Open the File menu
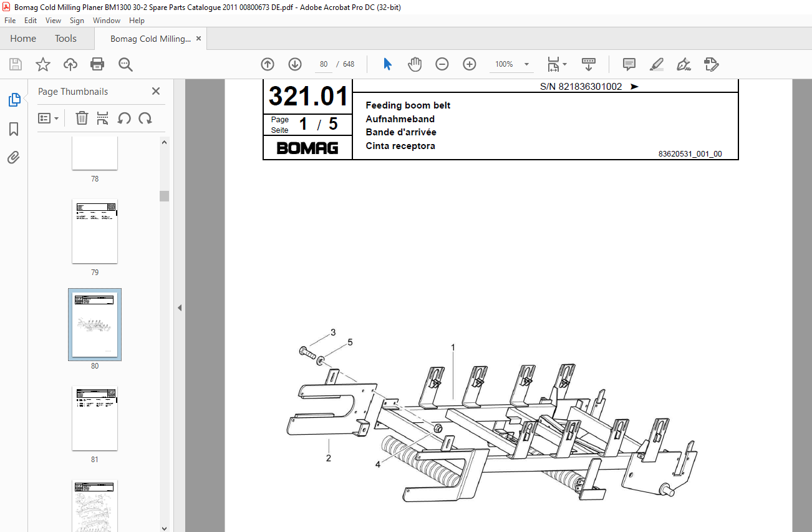The height and width of the screenshot is (532, 812). click(10, 21)
